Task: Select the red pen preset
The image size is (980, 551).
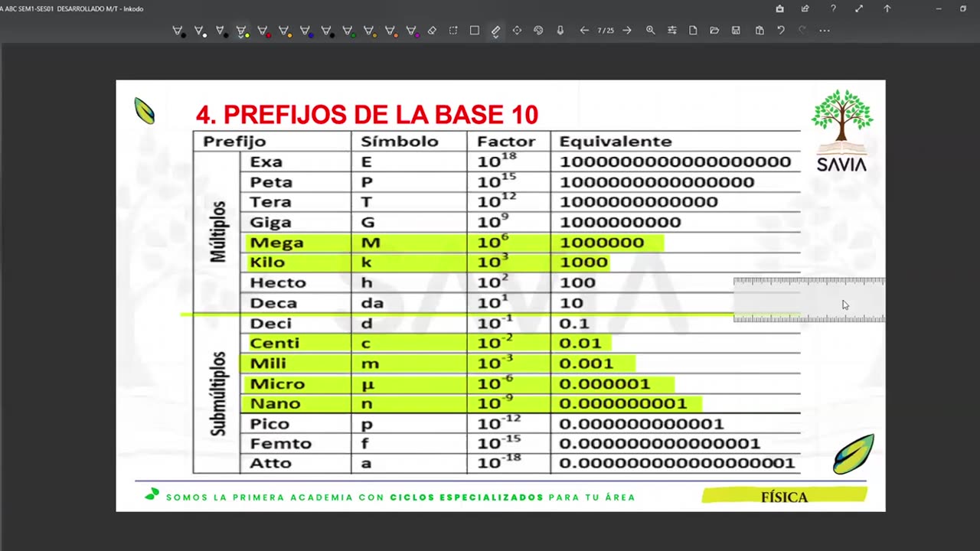Action: pos(263,31)
